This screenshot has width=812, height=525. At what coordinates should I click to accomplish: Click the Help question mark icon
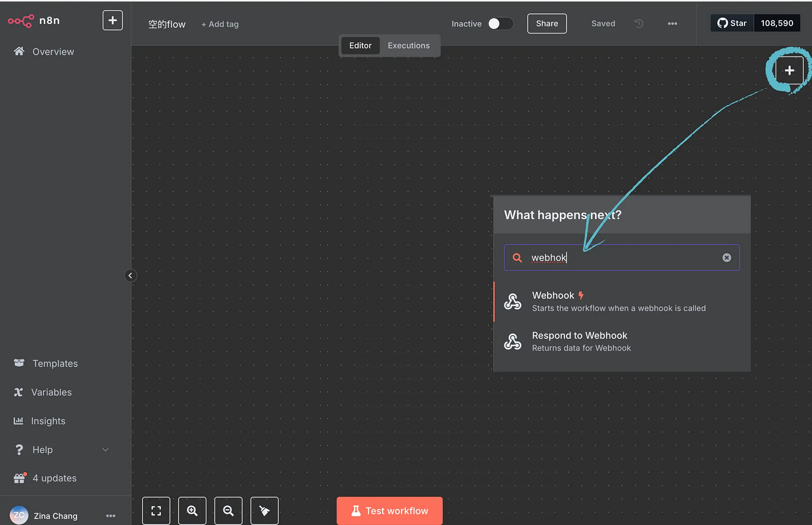click(19, 450)
